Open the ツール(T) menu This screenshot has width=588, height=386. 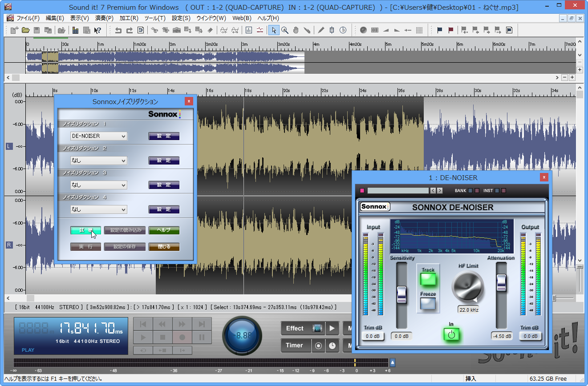click(155, 18)
